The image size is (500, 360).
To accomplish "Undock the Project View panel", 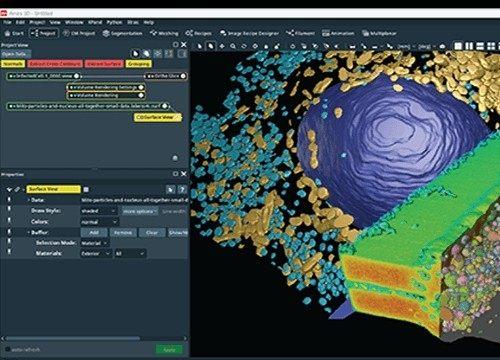I will point(176,44).
